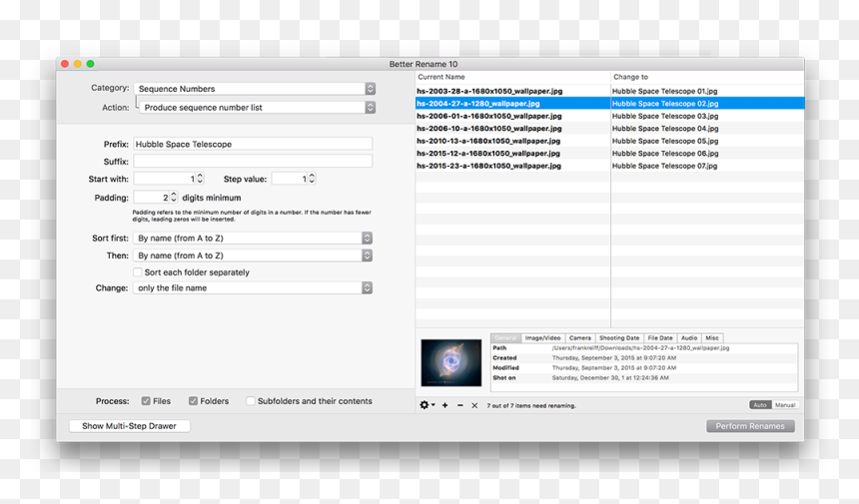The image size is (859, 504).
Task: Click Perform Renames button
Action: tap(750, 426)
